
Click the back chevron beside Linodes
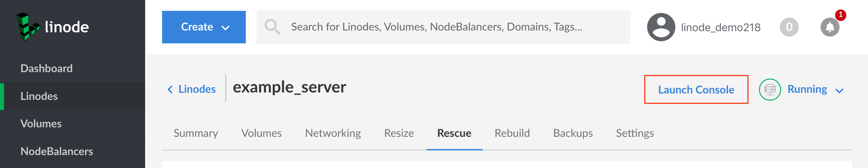pos(170,89)
